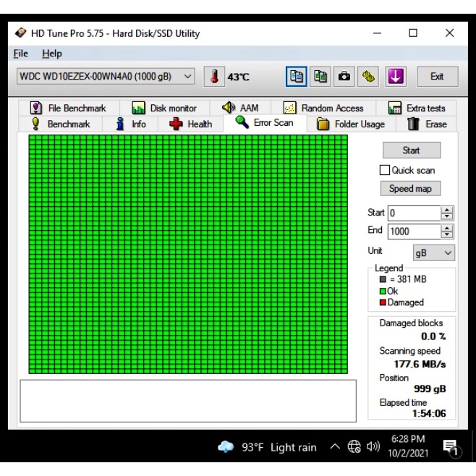
Task: Open the File menu
Action: coord(20,54)
